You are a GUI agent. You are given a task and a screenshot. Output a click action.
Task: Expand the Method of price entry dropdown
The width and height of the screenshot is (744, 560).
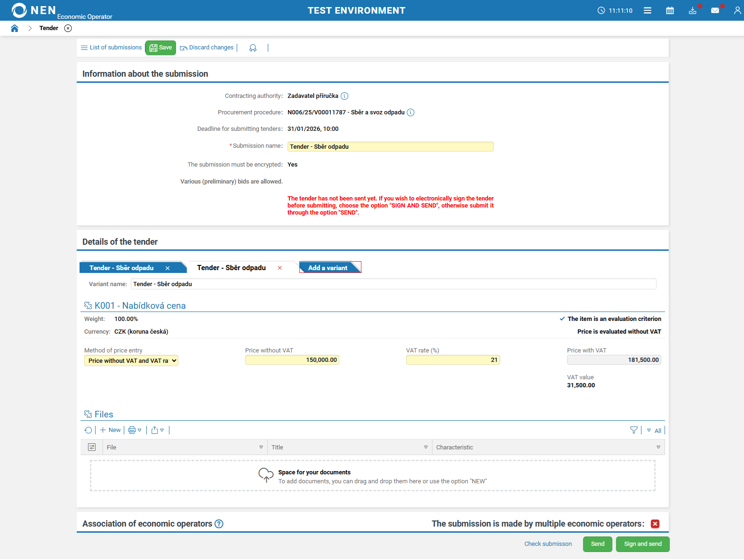(131, 360)
